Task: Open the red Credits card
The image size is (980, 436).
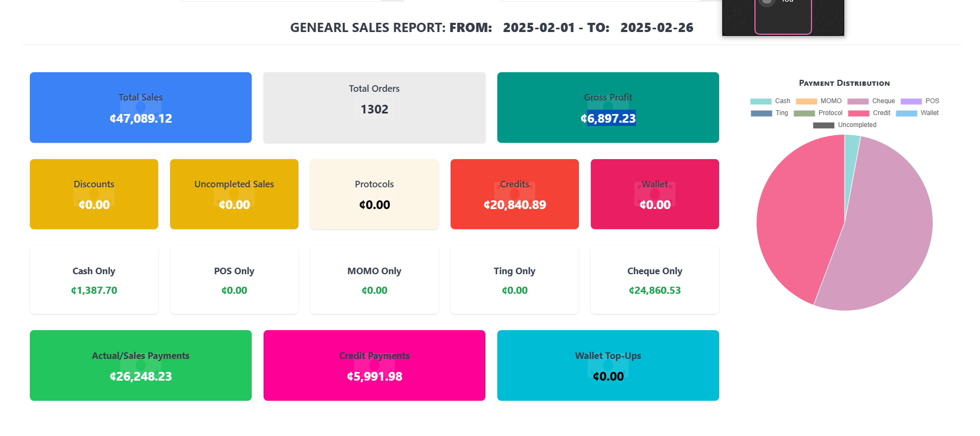Action: click(515, 194)
